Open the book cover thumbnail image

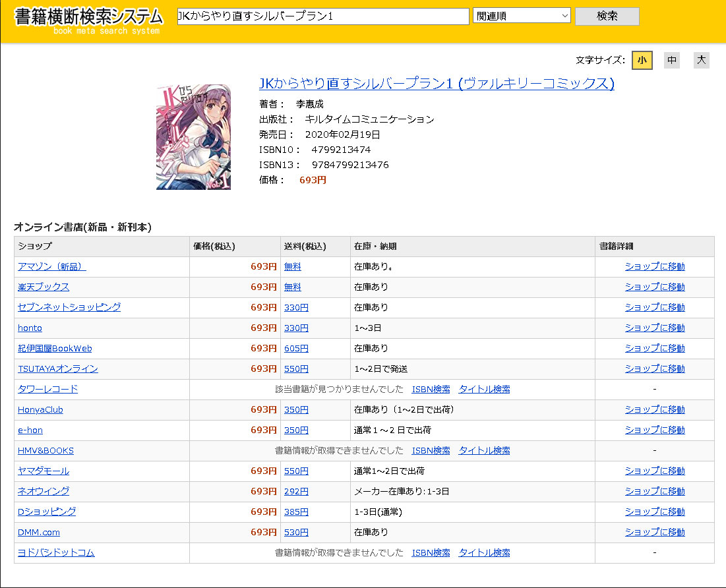point(194,137)
